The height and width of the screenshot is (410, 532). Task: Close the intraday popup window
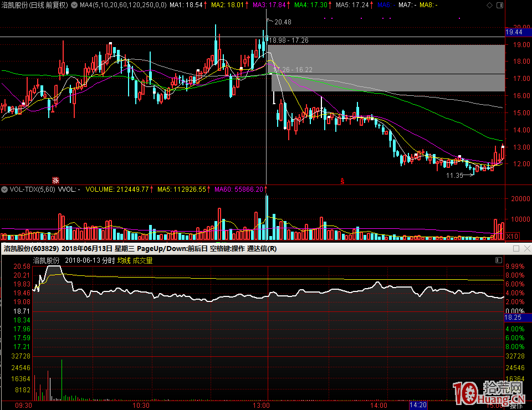(526, 249)
